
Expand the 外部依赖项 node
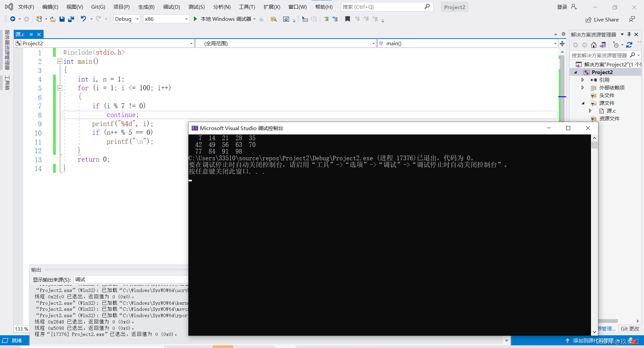pyautogui.click(x=583, y=88)
